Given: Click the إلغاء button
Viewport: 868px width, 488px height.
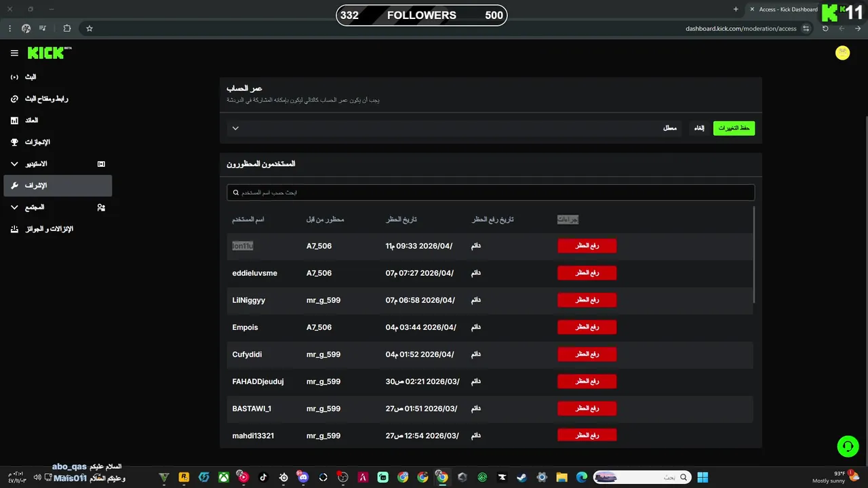Looking at the screenshot, I should click(x=699, y=128).
